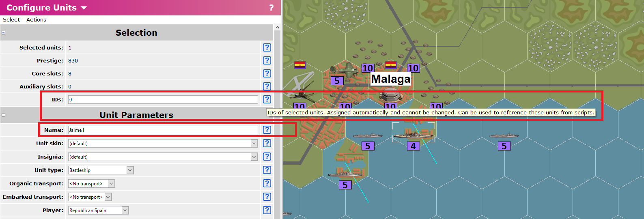Image resolution: width=644 pixels, height=219 pixels.
Task: Collapse the Unit Parameters section
Action: (x=3, y=115)
